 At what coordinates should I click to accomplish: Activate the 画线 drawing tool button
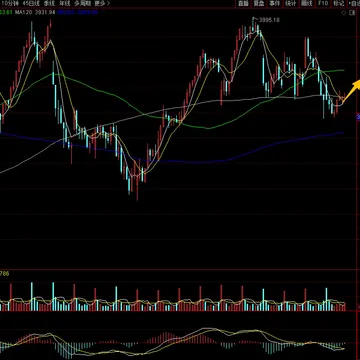click(x=306, y=4)
